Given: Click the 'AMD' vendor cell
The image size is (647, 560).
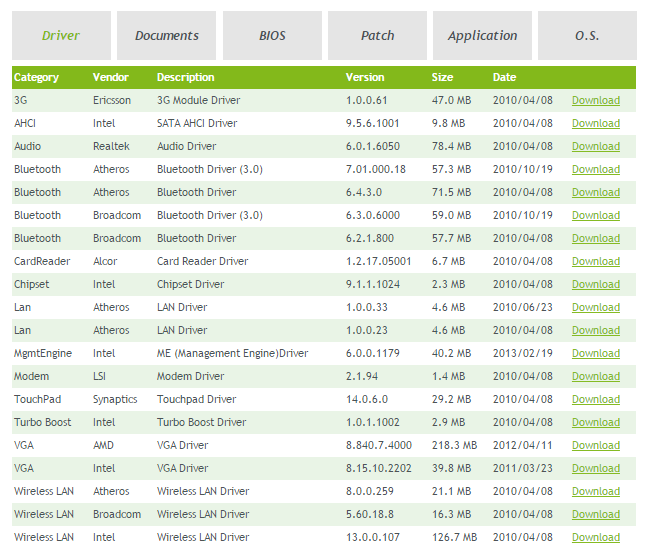Looking at the screenshot, I should (103, 446).
